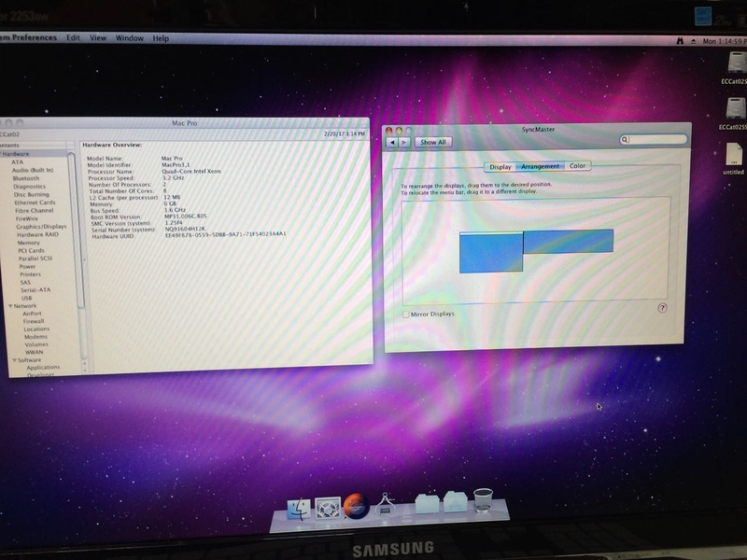The height and width of the screenshot is (560, 747).
Task: Select Fibre Channel in the sidebar
Action: (34, 211)
